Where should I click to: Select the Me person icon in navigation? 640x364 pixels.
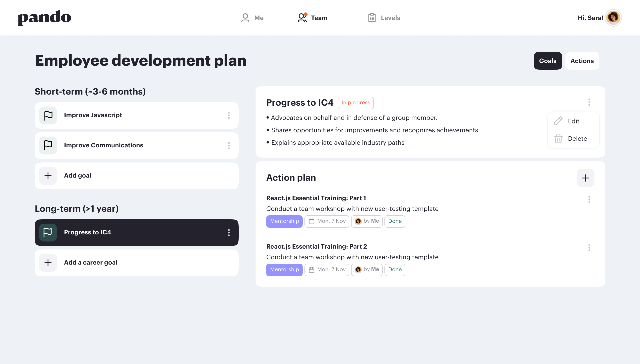[245, 18]
